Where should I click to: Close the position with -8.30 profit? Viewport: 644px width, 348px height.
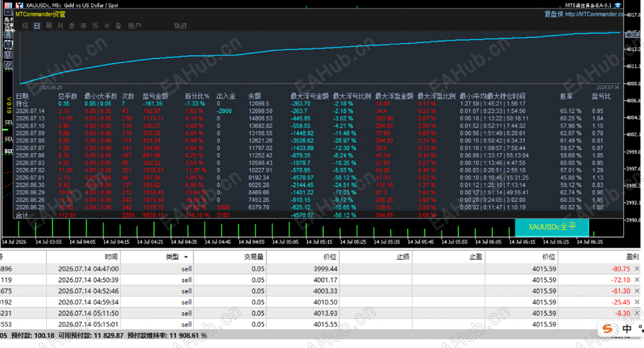(637, 313)
